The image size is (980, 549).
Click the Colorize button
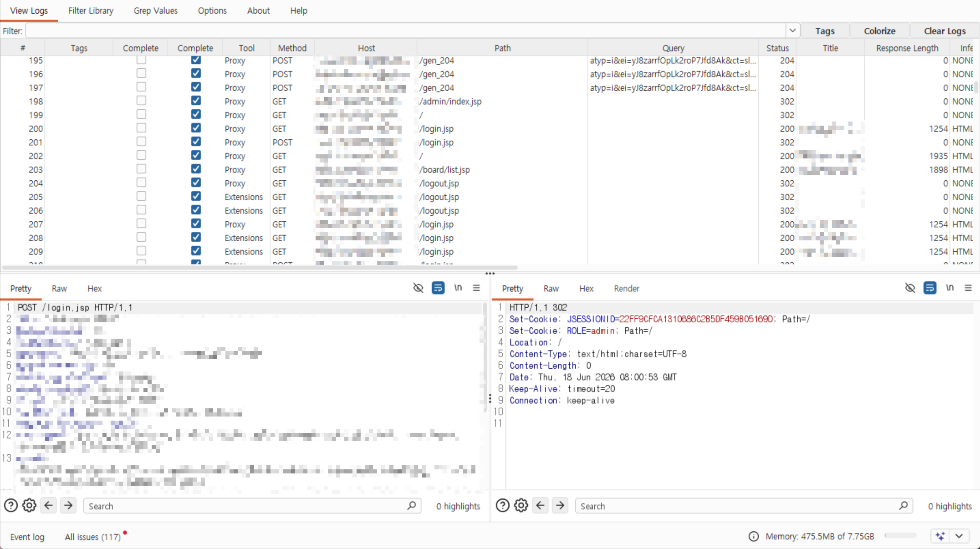879,31
